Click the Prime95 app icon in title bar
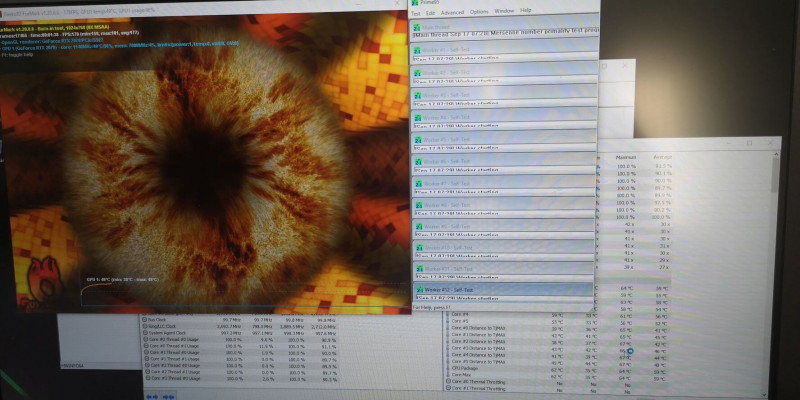Image resolution: width=800 pixels, height=400 pixels. (x=415, y=3)
